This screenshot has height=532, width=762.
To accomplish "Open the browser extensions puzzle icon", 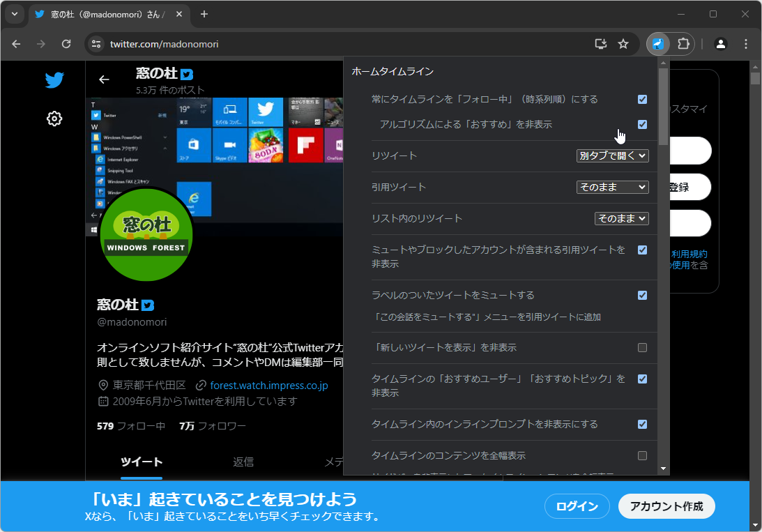I will 683,43.
